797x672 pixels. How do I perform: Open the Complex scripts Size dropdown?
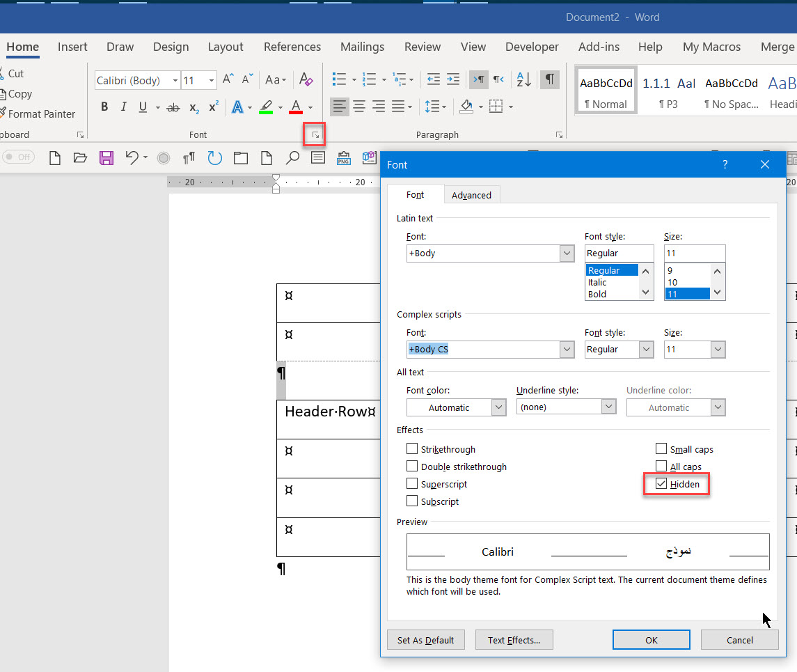[718, 350]
